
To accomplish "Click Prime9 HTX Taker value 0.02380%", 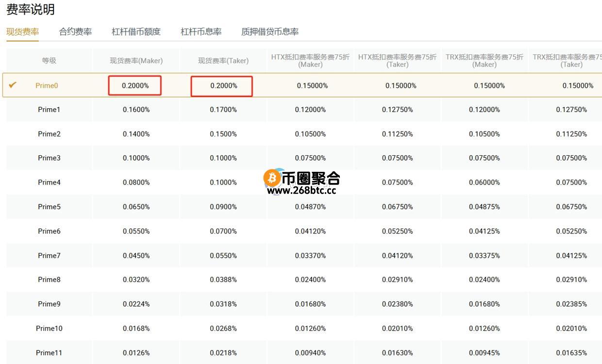I will pos(398,304).
